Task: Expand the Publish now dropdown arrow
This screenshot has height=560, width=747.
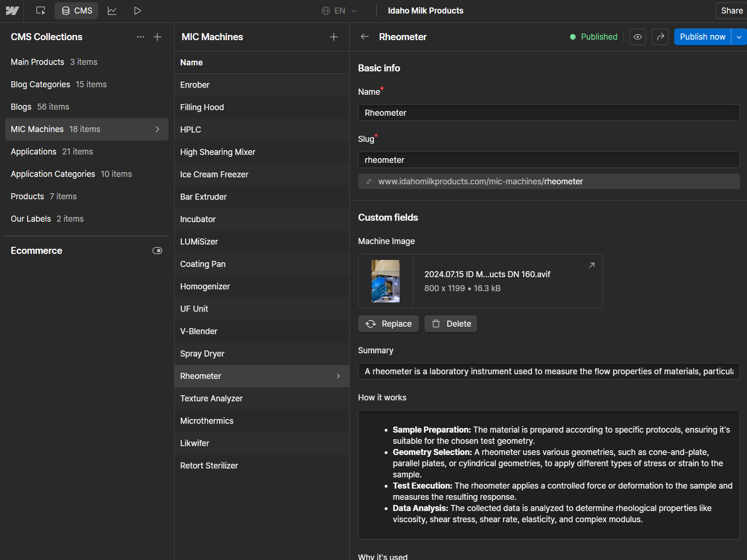Action: point(739,37)
